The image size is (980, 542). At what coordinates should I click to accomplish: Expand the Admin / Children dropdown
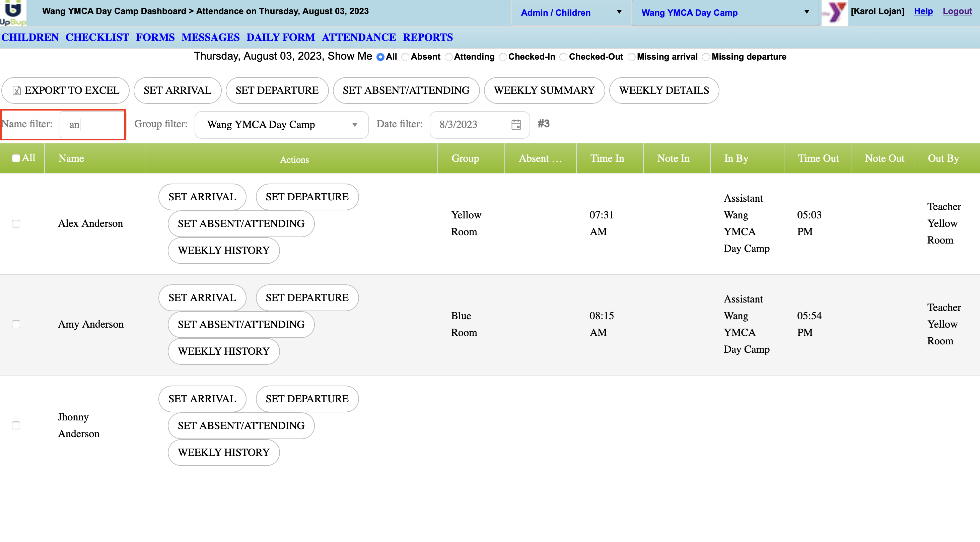571,12
